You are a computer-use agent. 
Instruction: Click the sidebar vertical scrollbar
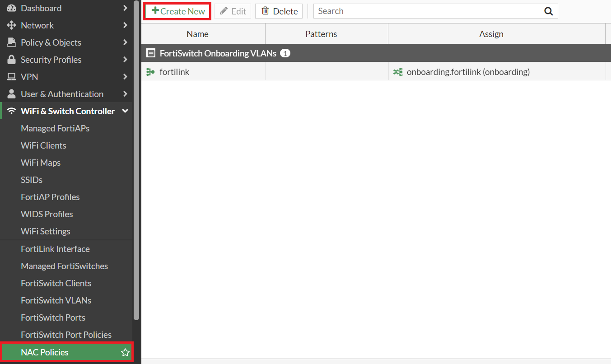(136, 160)
